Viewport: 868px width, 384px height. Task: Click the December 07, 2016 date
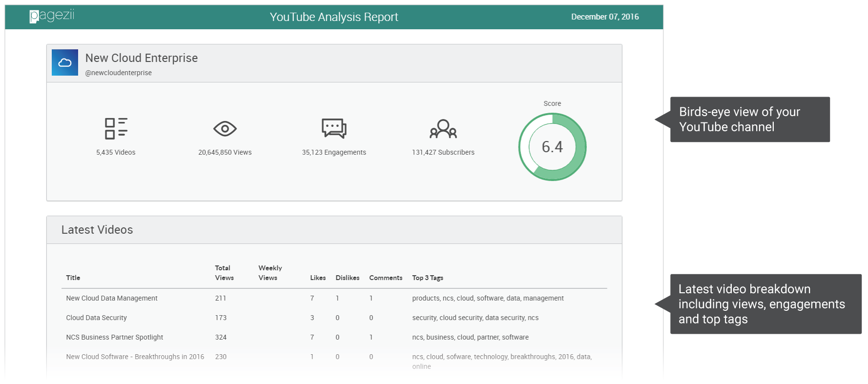pos(605,17)
